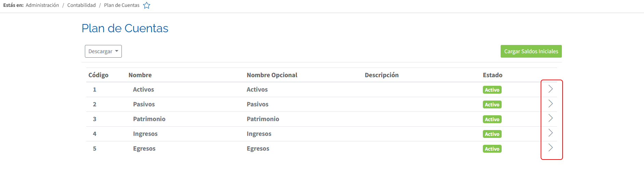This screenshot has width=644, height=176.
Task: Go to Administración breadcrumb
Action: coord(42,5)
